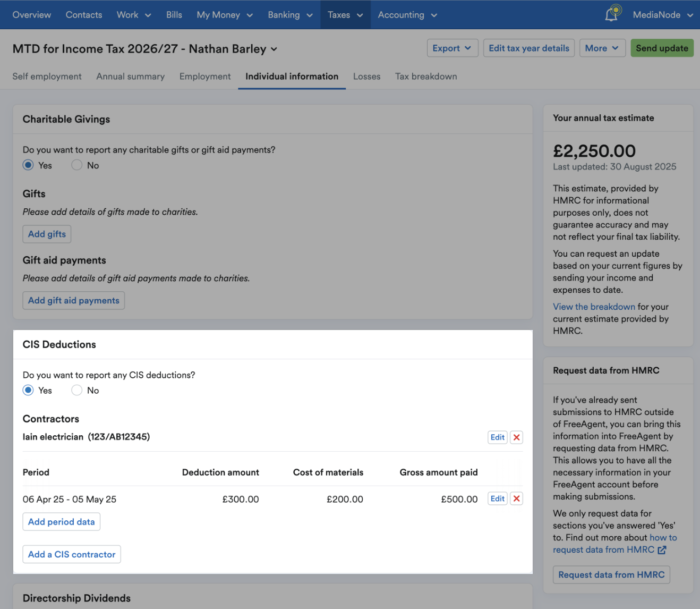Image resolution: width=700 pixels, height=609 pixels.
Task: Open external link icon beside request data from HMRC
Action: pyautogui.click(x=662, y=550)
